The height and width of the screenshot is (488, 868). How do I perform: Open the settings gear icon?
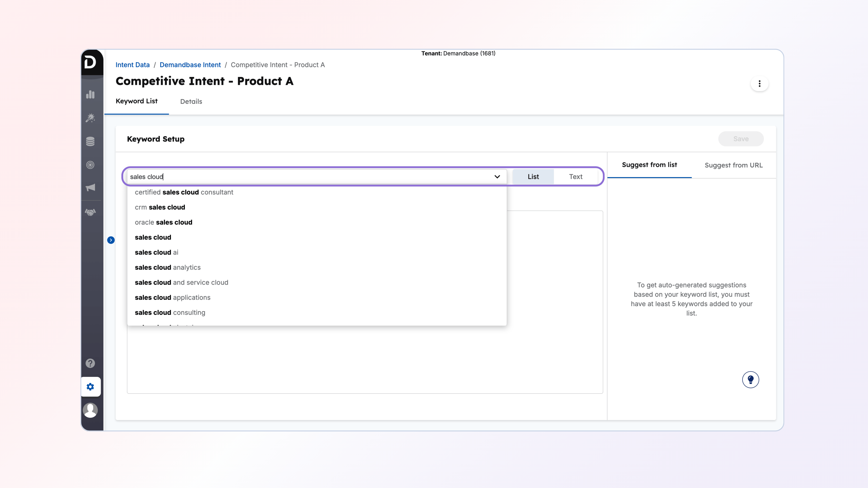pyautogui.click(x=90, y=387)
